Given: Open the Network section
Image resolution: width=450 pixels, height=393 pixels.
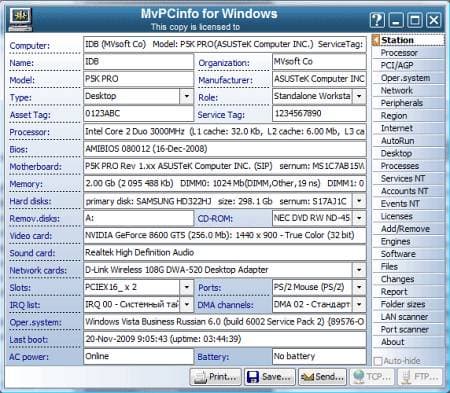Looking at the screenshot, I should point(409,90).
